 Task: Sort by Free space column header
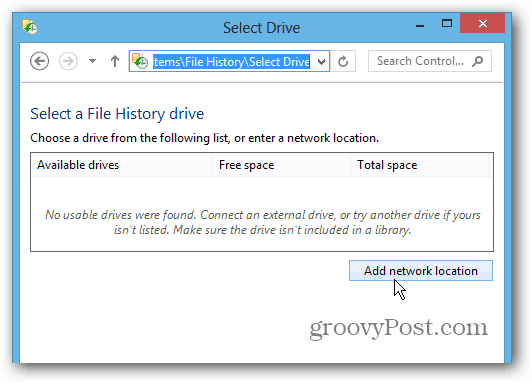(281, 165)
